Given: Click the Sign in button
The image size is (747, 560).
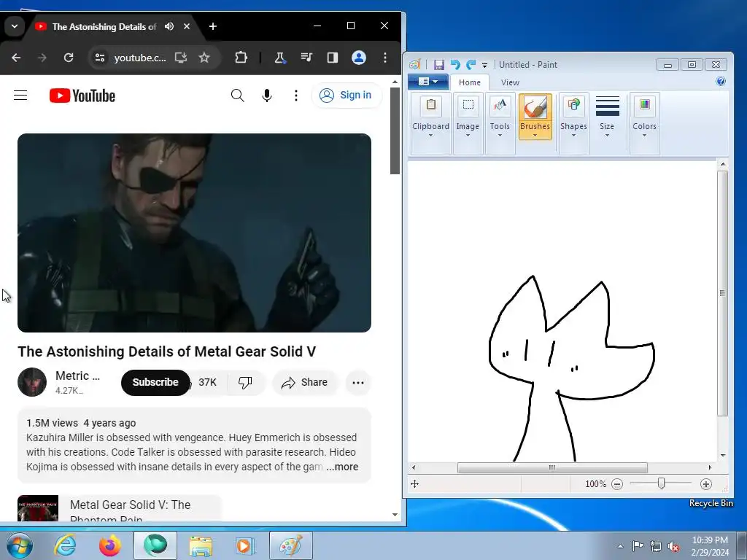Looking at the screenshot, I should tap(347, 96).
